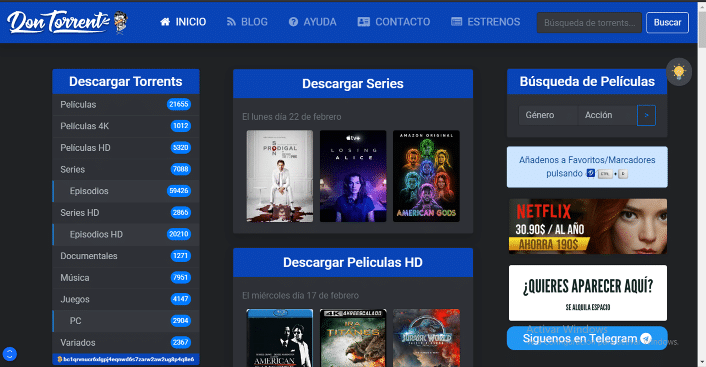This screenshot has height=367, width=706.
Task: Open the Acción genre dropdown
Action: (607, 115)
